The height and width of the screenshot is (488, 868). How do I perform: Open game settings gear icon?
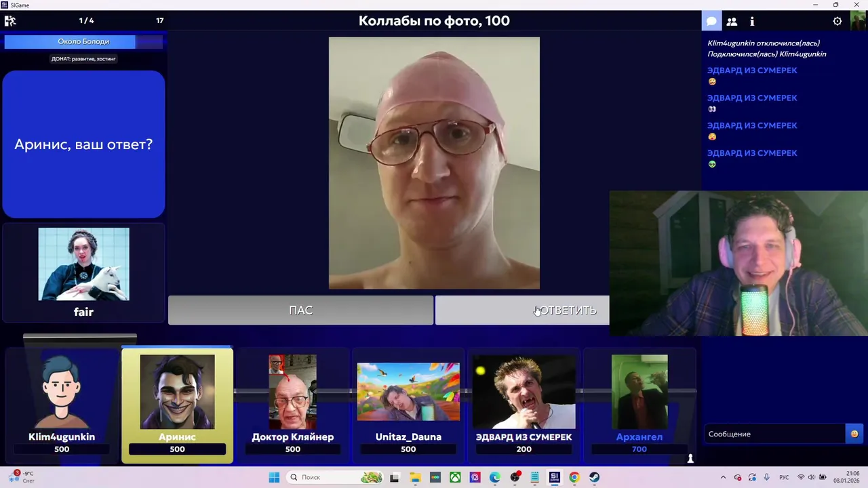point(837,21)
